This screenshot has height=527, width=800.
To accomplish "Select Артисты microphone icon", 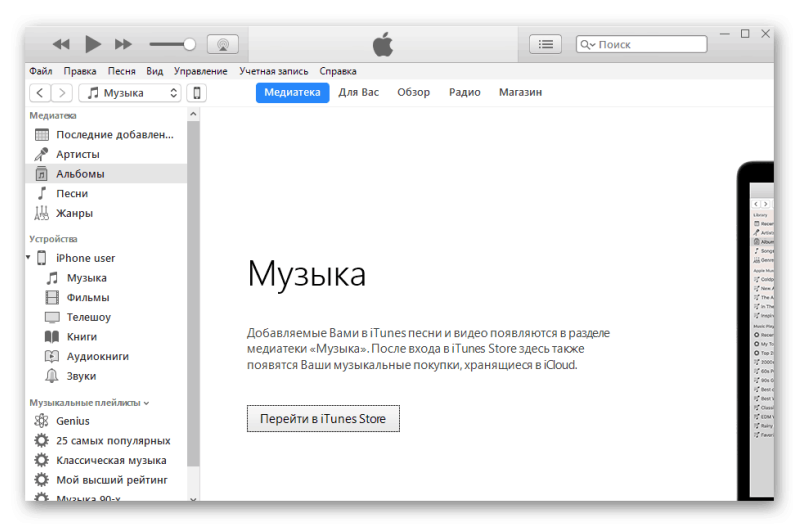I will (x=41, y=154).
